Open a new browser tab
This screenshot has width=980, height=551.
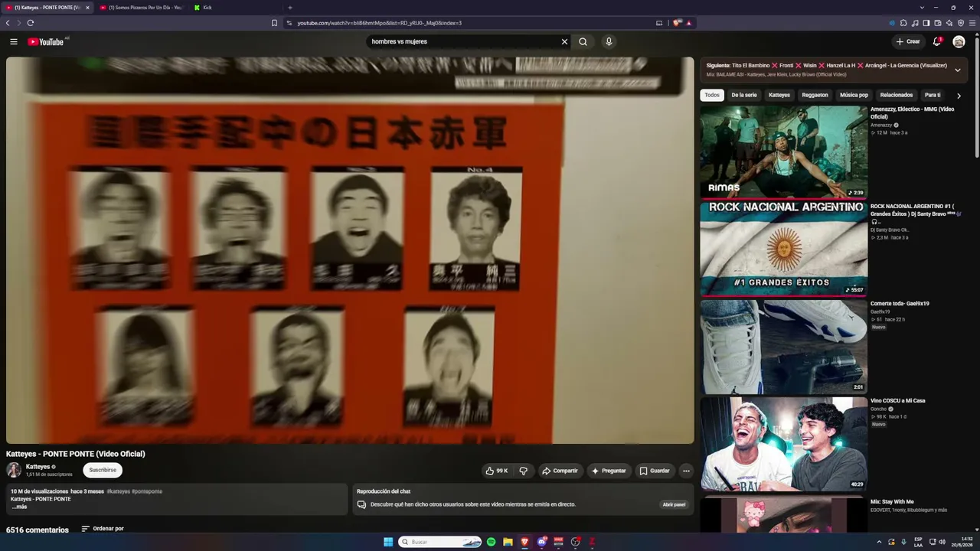tap(289, 8)
